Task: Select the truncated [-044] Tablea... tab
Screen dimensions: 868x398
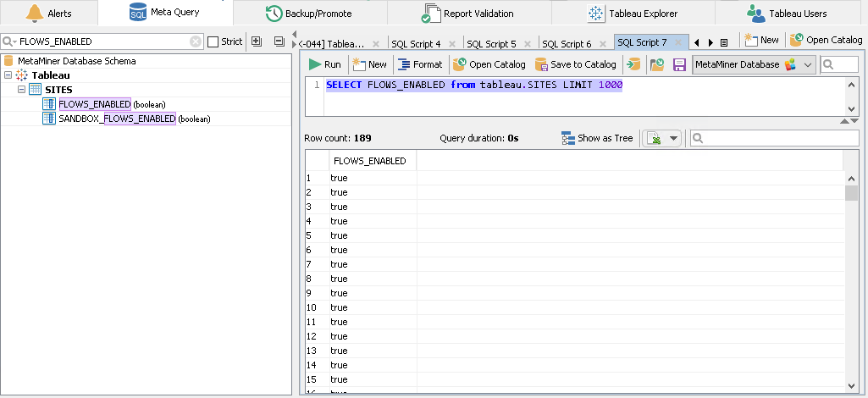Action: (332, 43)
